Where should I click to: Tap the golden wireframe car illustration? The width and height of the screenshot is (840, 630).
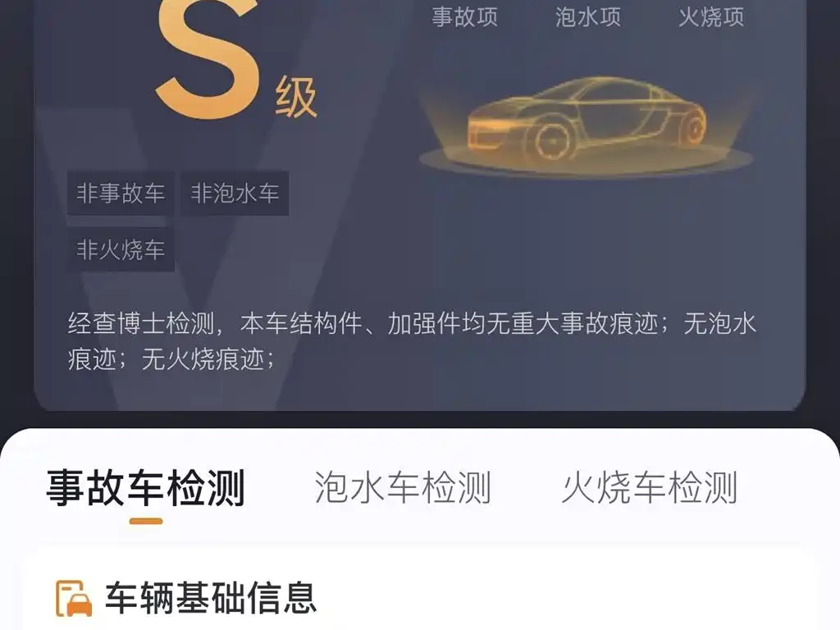pos(587,119)
